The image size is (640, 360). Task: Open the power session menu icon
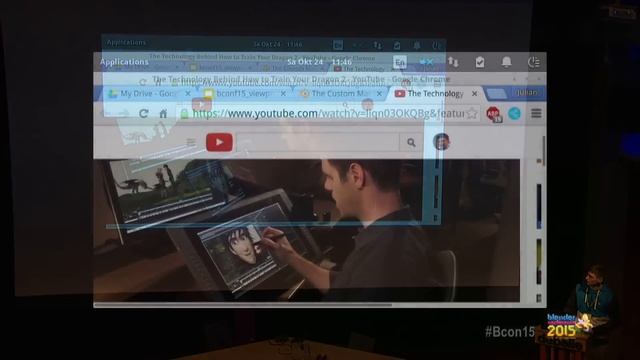pos(533,62)
